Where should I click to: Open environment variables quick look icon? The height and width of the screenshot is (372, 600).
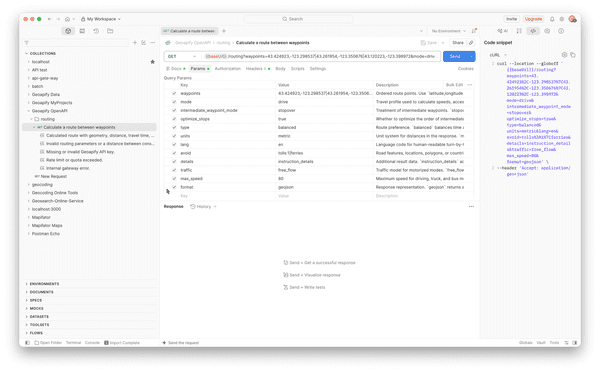pos(474,31)
